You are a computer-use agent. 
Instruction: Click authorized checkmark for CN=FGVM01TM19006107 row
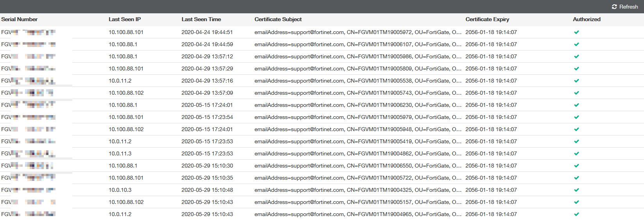(576, 44)
